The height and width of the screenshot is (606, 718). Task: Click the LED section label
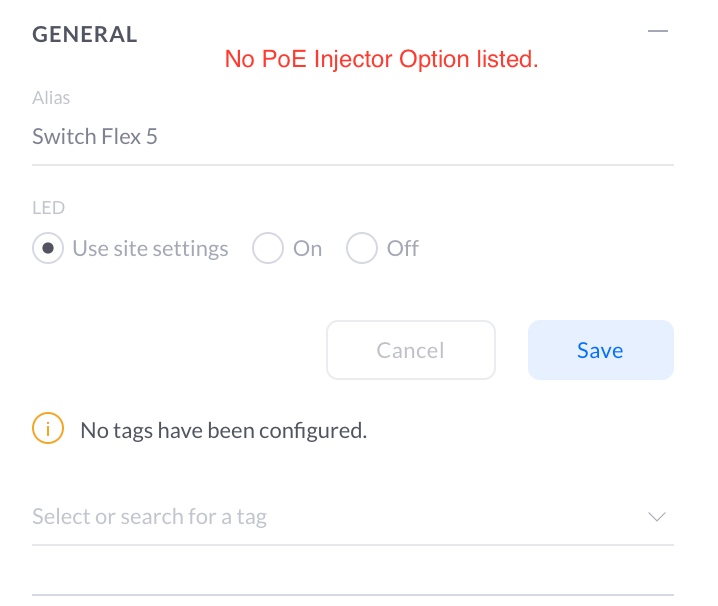click(x=48, y=208)
